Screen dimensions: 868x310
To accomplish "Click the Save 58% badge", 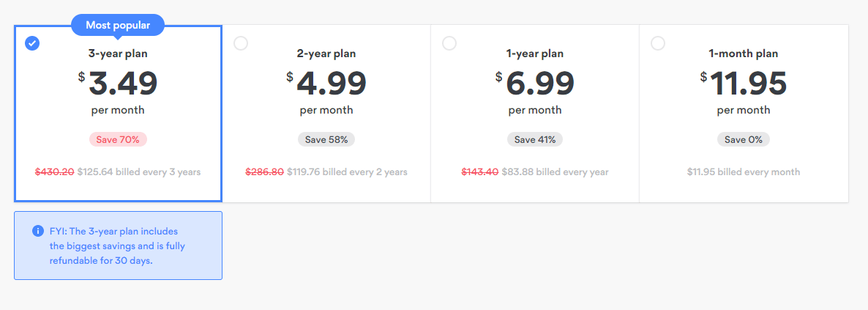I will [x=326, y=139].
